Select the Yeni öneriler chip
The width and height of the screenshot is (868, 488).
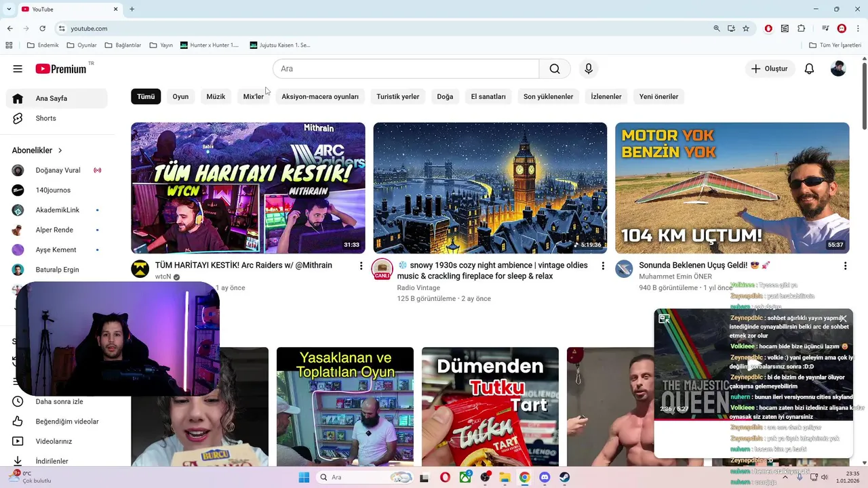pos(658,96)
